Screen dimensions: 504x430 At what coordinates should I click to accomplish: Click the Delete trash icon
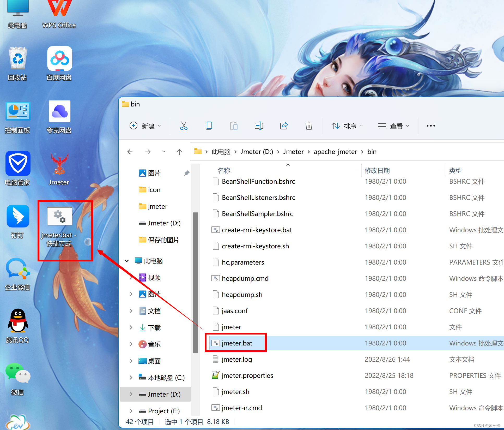coord(309,126)
